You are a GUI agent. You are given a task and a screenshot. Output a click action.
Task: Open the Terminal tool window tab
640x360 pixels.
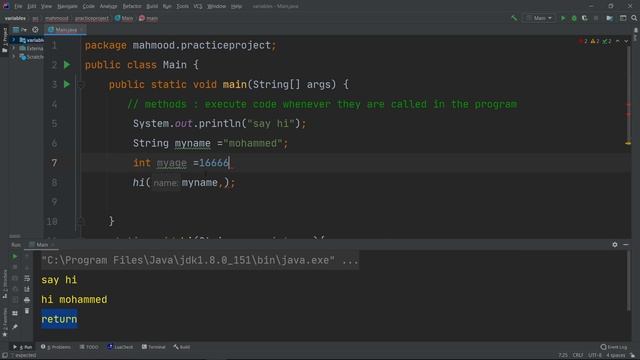click(153, 347)
